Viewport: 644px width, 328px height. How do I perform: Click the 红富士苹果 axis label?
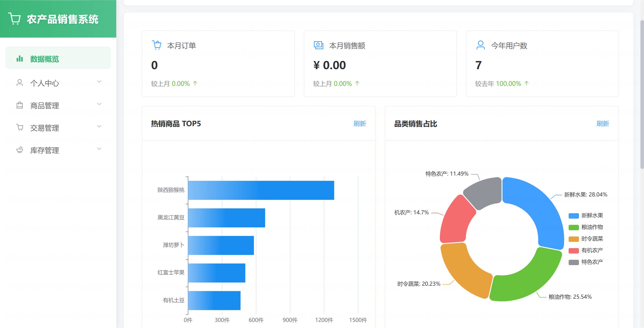pyautogui.click(x=171, y=273)
